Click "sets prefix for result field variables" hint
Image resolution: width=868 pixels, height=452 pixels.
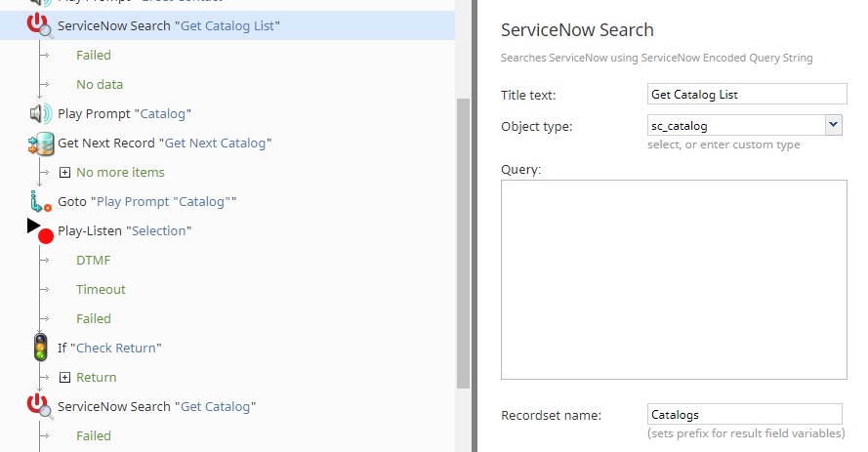coord(746,433)
